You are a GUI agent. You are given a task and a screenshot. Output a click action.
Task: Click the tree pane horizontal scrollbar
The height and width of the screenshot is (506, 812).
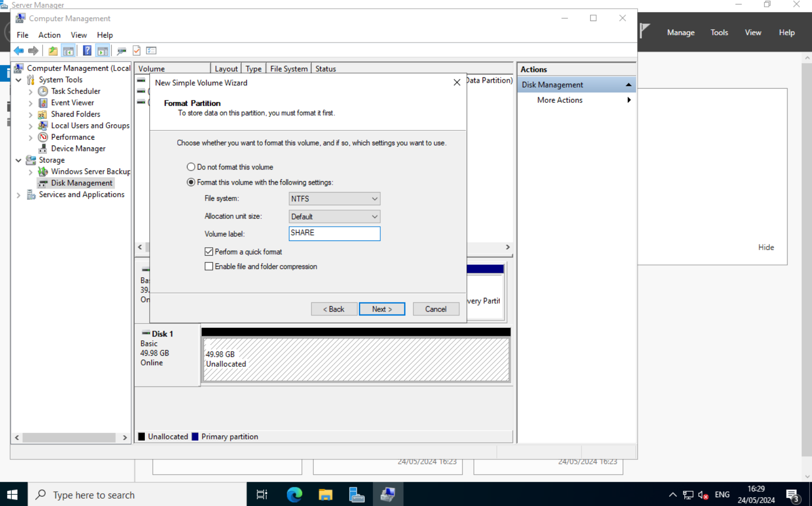point(69,437)
